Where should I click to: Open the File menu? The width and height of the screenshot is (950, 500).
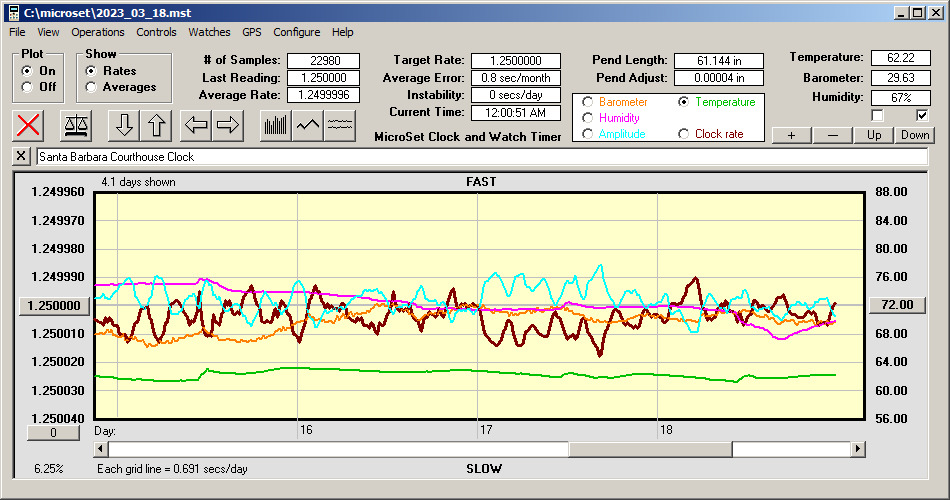point(17,32)
